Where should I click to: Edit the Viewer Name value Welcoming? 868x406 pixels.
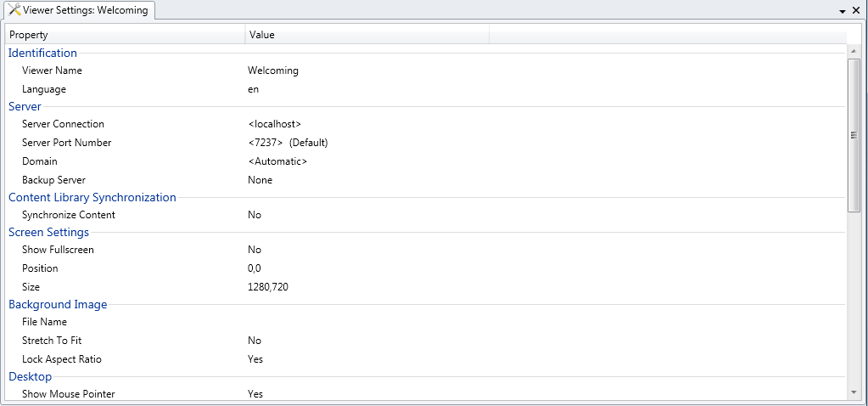(273, 70)
